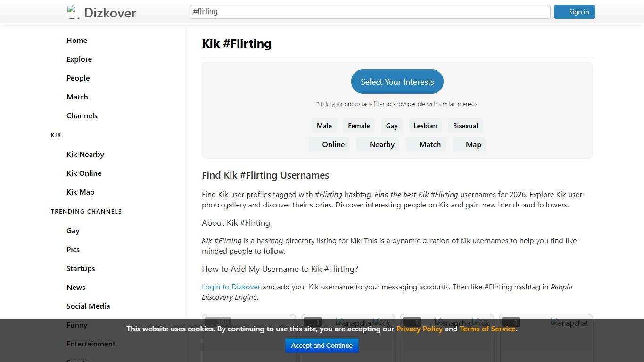Select Channels in the sidebar
Viewport: 644px width, 362px height.
(82, 115)
